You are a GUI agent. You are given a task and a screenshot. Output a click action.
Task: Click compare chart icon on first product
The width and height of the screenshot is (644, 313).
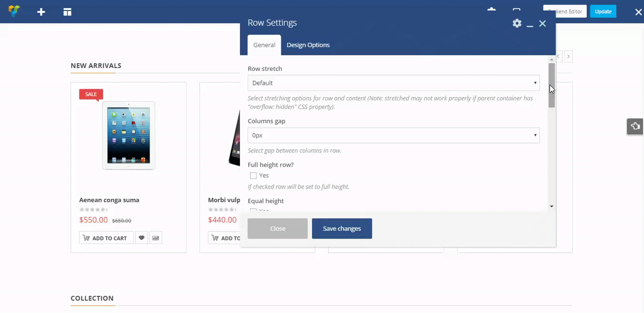pos(155,238)
